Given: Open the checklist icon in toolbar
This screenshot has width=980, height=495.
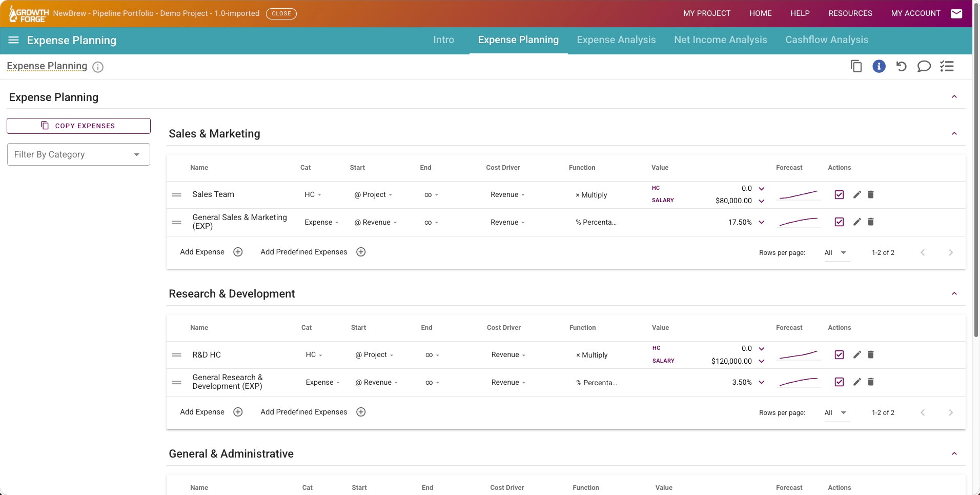Looking at the screenshot, I should tap(947, 66).
